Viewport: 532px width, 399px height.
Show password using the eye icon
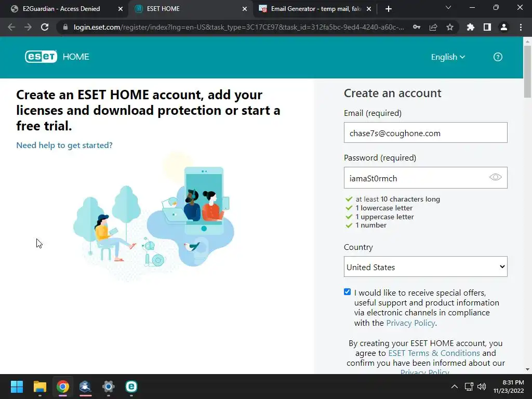pyautogui.click(x=495, y=177)
